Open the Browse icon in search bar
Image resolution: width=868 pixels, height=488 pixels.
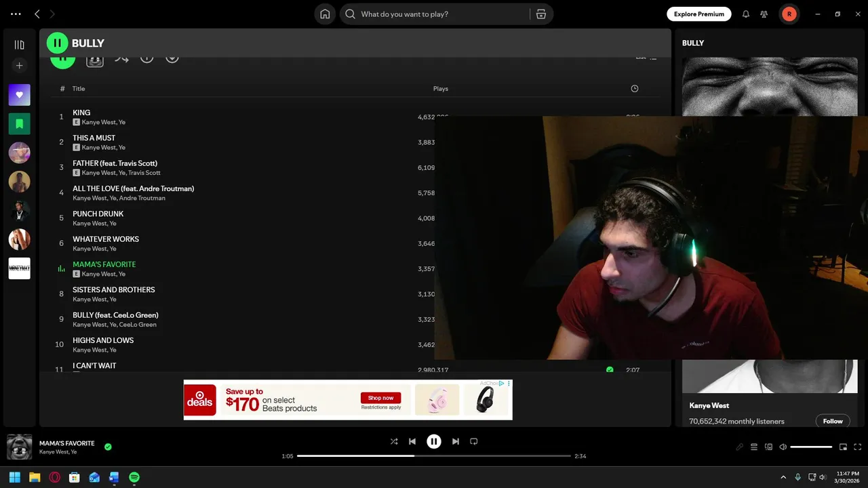540,14
